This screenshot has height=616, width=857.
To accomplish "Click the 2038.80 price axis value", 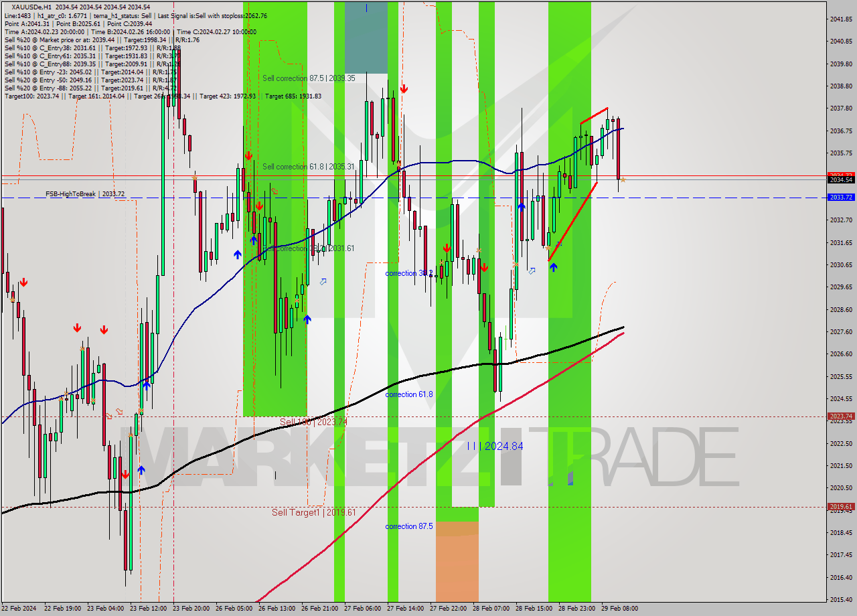I will [x=840, y=86].
